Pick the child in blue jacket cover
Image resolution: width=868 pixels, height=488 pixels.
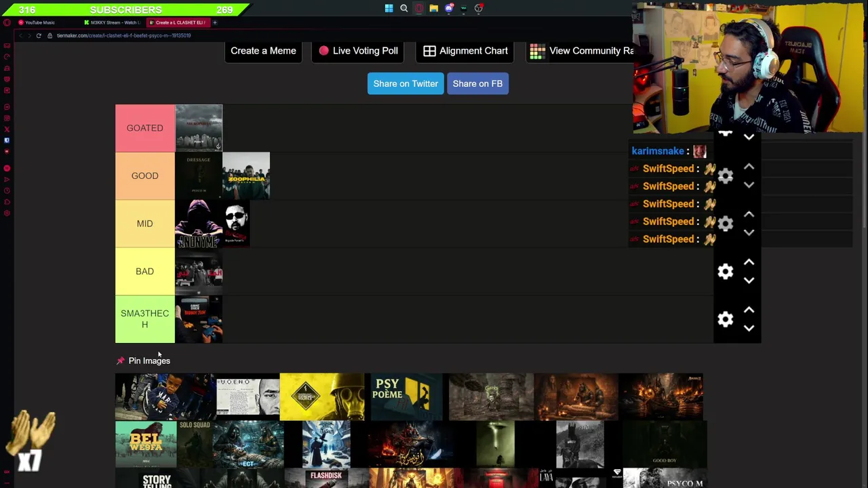pos(165,396)
